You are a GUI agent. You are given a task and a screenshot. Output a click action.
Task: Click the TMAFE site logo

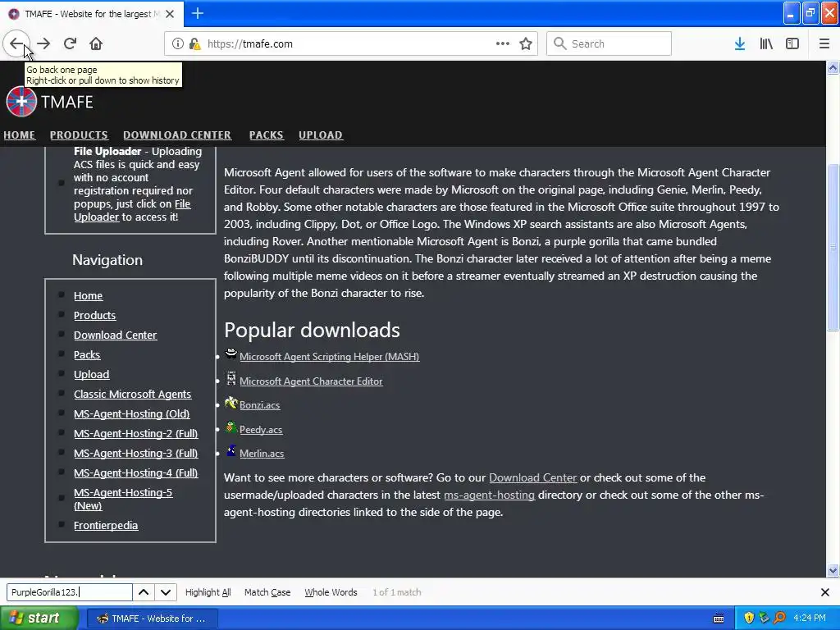[x=49, y=102]
